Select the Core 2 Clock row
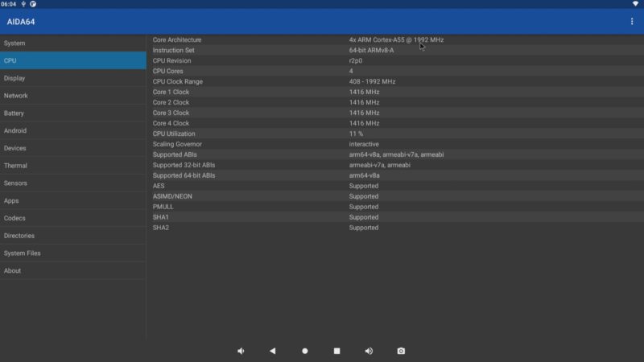 (x=395, y=102)
